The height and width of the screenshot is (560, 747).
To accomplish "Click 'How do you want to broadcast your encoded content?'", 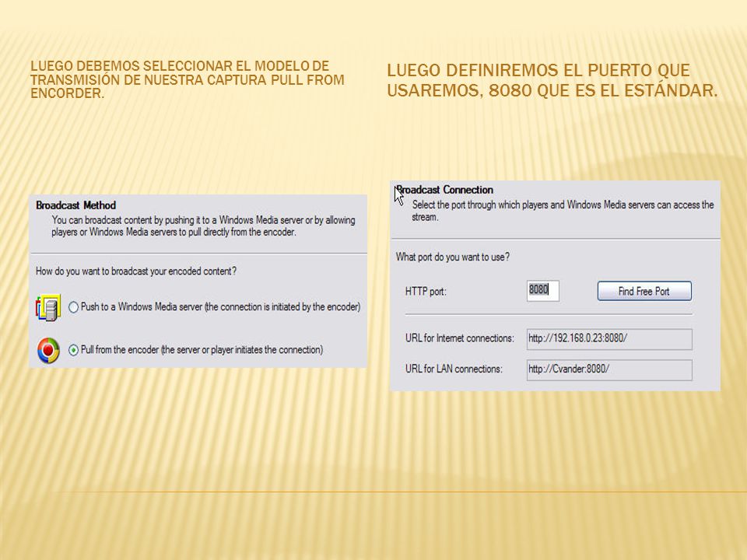I will [x=136, y=271].
